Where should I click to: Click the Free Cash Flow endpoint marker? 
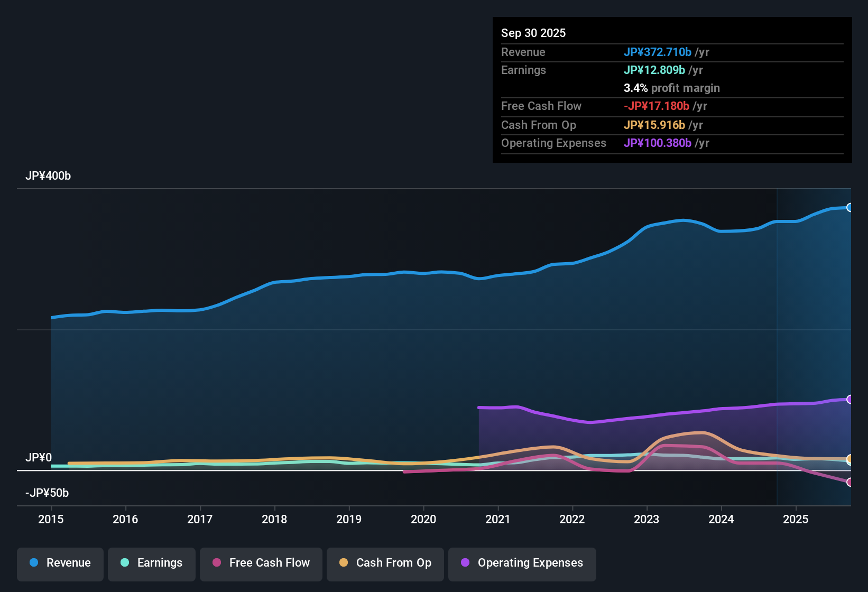tap(850, 482)
